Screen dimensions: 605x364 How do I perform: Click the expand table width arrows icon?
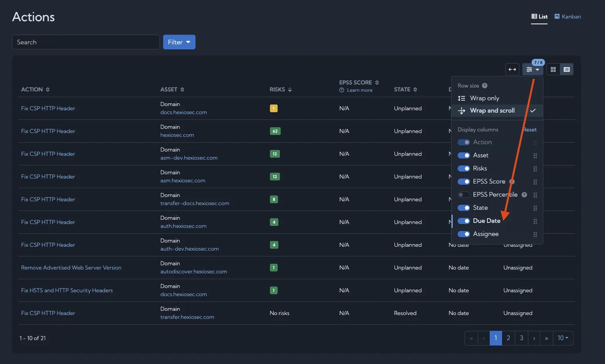click(512, 69)
